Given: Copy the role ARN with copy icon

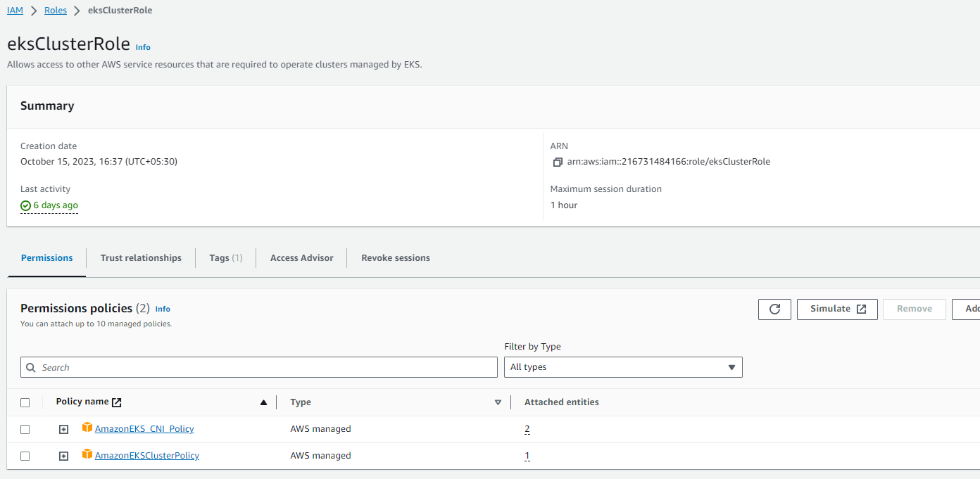Looking at the screenshot, I should [x=558, y=162].
